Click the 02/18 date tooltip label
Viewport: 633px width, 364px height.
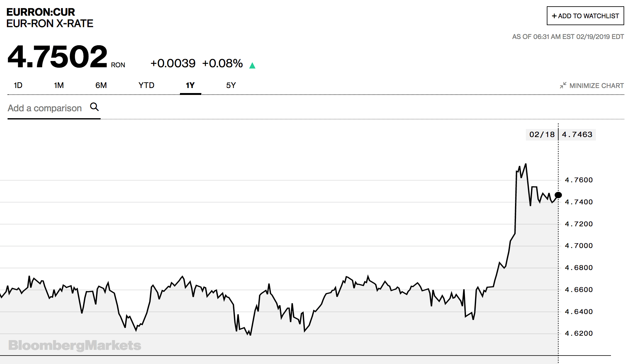coord(542,135)
